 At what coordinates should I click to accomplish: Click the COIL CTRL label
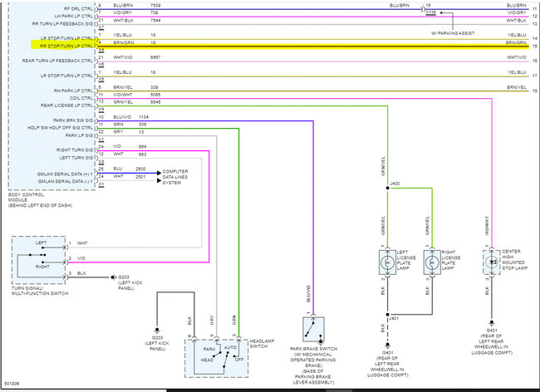[81, 98]
